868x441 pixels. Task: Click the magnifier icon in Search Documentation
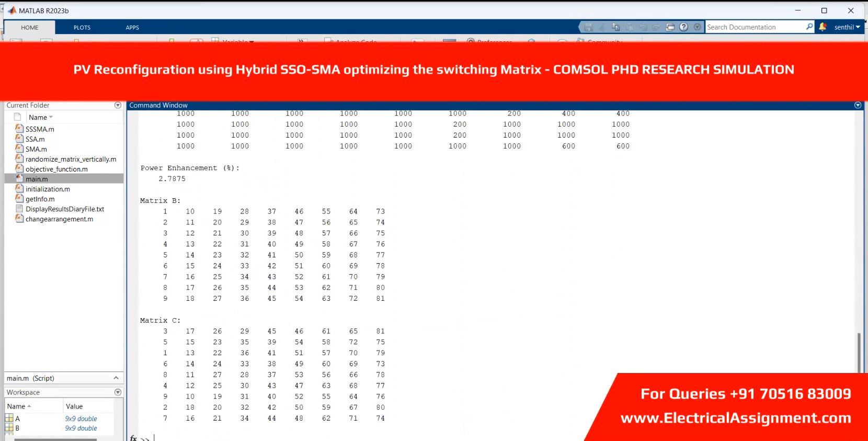(809, 27)
